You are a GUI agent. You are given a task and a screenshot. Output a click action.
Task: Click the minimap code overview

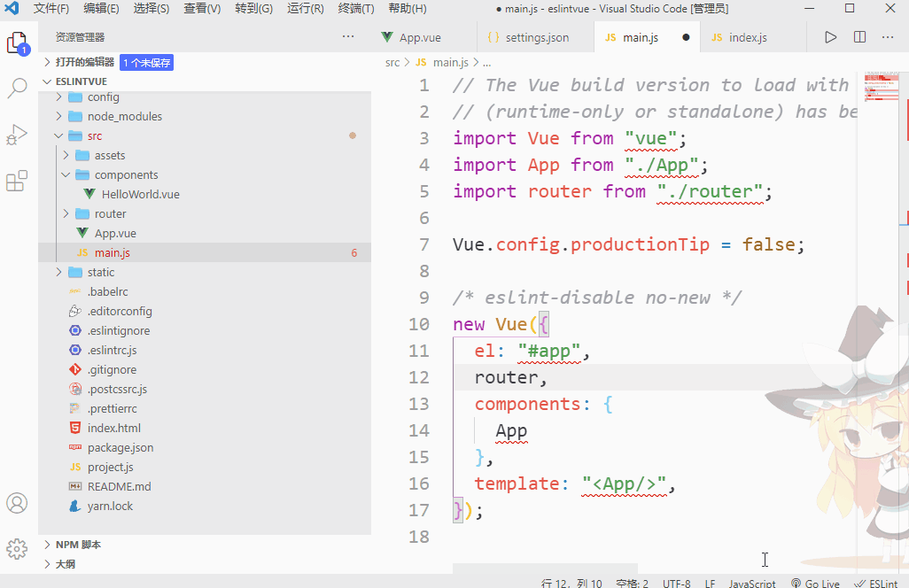tap(882, 87)
